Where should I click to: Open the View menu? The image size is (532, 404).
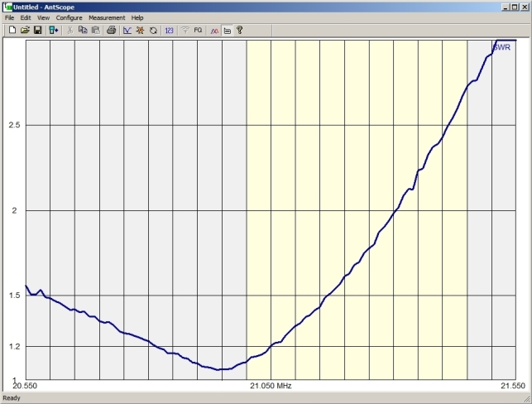coord(43,17)
